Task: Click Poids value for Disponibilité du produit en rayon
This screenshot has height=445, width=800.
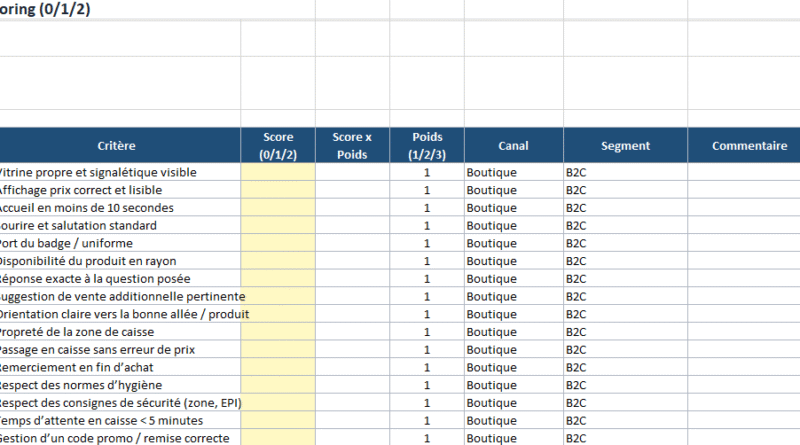Action: [x=427, y=261]
